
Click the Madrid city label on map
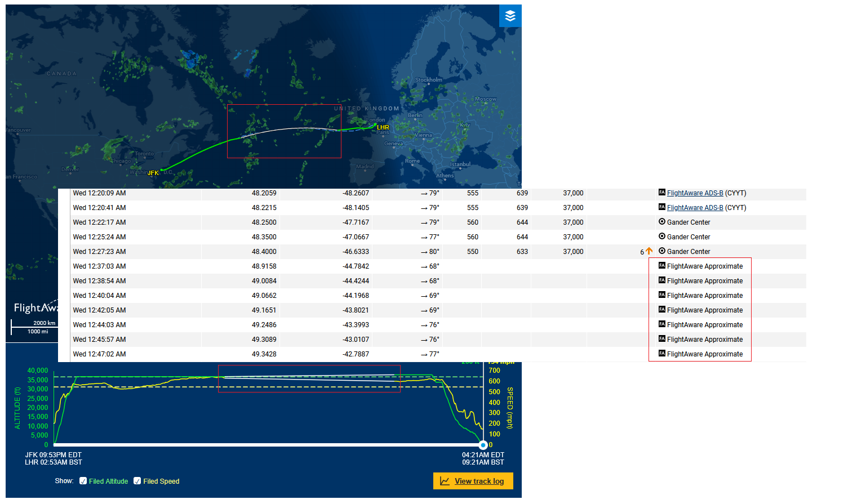[x=365, y=167]
